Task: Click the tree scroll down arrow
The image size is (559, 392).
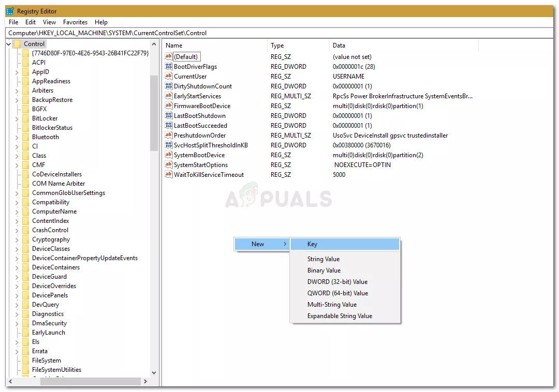Action: [154, 373]
